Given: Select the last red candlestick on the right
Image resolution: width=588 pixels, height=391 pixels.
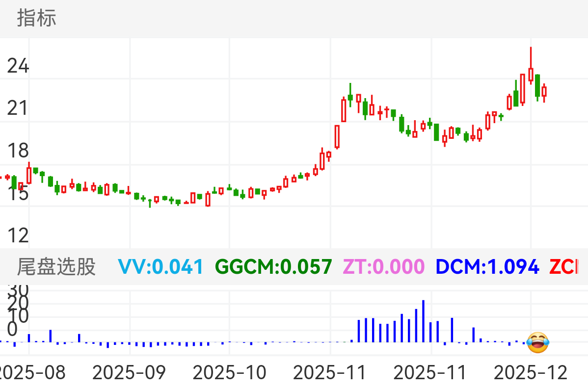Looking at the screenshot, I should coord(544,91).
